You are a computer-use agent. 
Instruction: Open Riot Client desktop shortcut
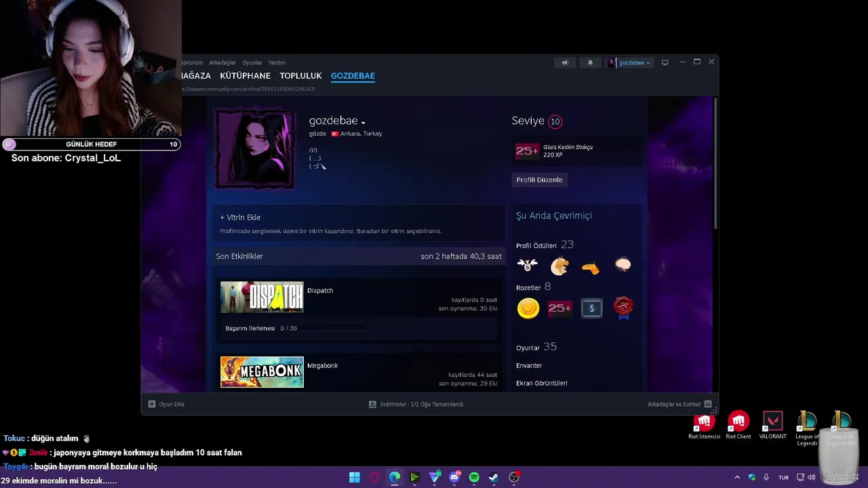(x=738, y=426)
